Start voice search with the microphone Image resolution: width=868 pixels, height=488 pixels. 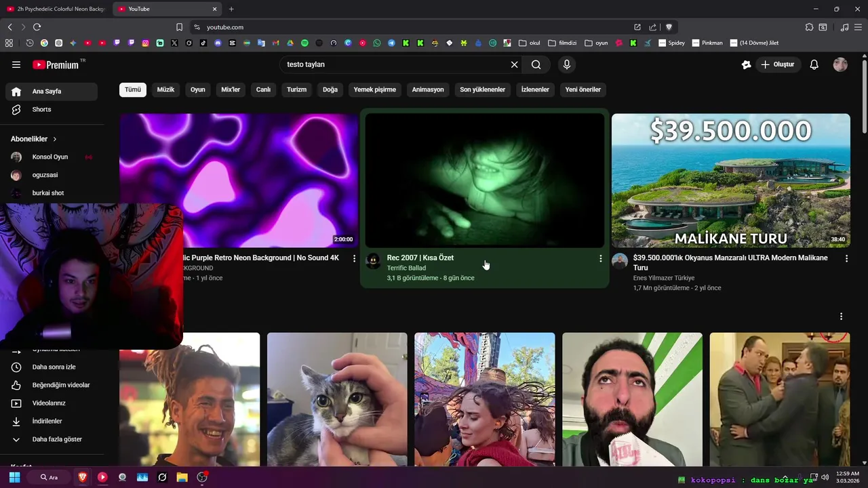click(567, 64)
